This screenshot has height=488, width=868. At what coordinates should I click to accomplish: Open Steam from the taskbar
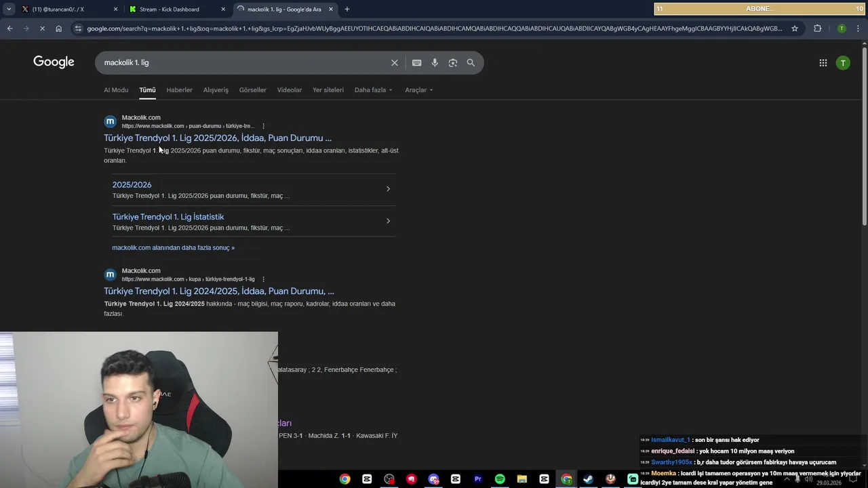point(588,479)
